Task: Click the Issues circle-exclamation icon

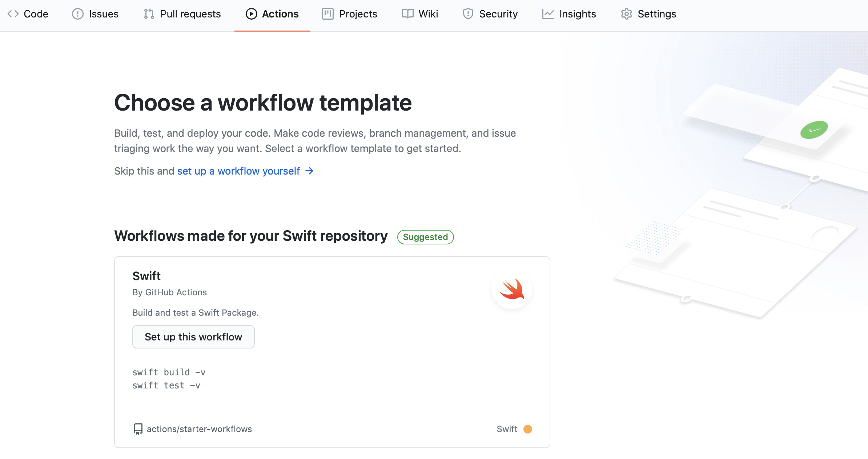Action: [77, 14]
